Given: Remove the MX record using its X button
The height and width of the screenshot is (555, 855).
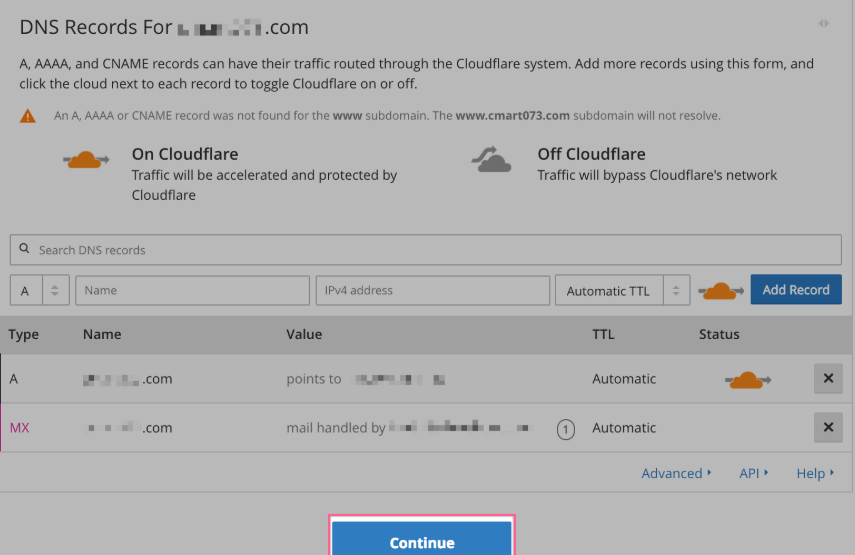Looking at the screenshot, I should pyautogui.click(x=827, y=428).
